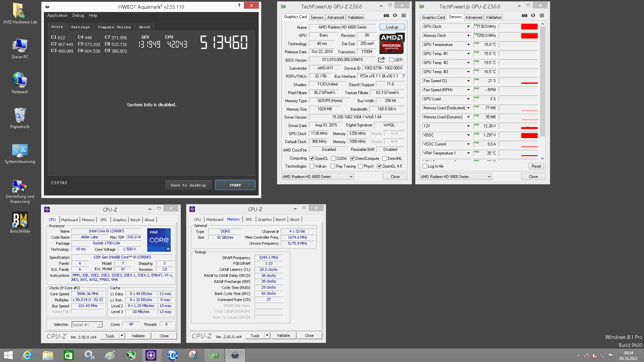644x362 pixels.
Task: Click the BIOS export share icon
Action: 381,60
